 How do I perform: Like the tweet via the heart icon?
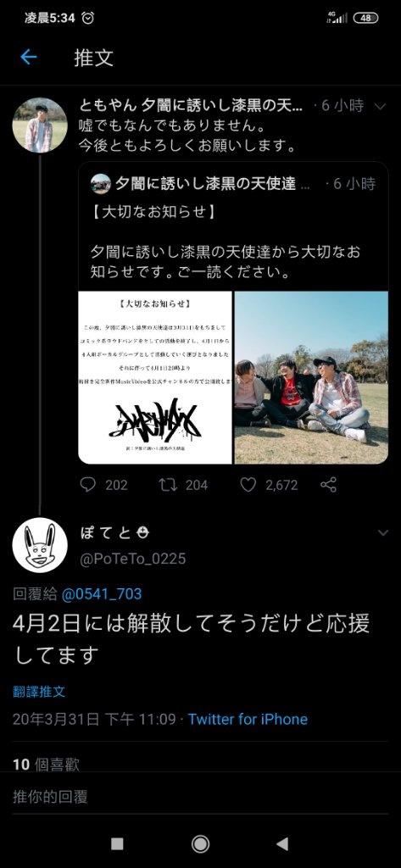click(x=248, y=485)
